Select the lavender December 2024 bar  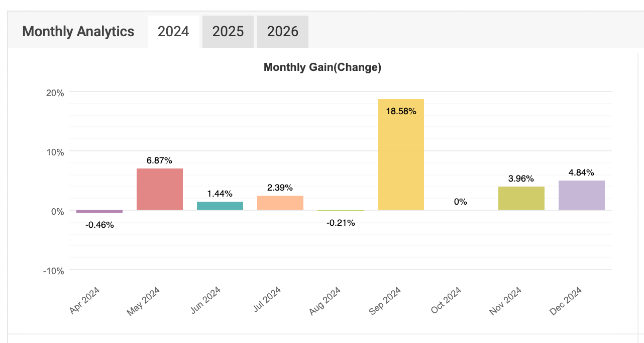pos(582,195)
